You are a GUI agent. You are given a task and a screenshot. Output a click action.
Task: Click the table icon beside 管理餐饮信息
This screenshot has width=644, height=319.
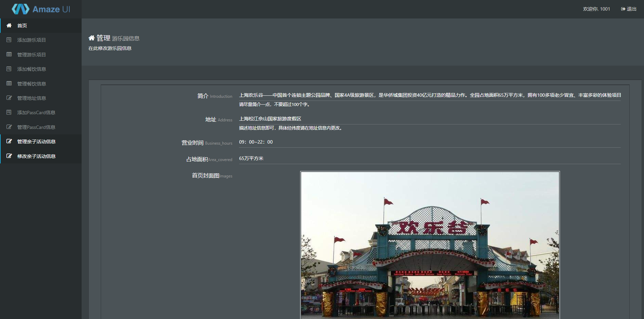coord(9,84)
